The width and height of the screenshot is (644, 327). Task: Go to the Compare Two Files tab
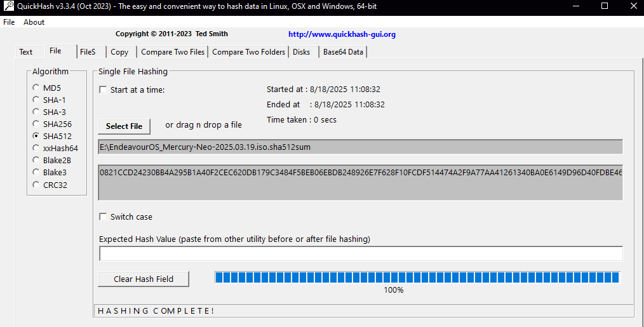[173, 52]
